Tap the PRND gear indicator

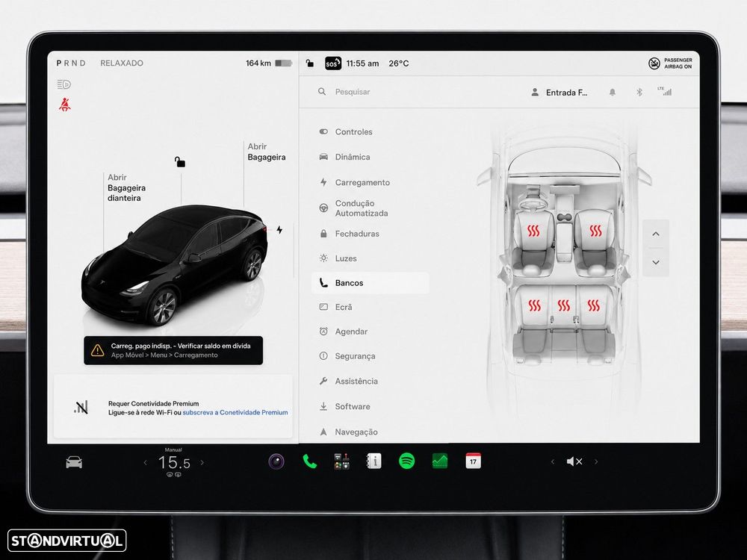tap(71, 63)
